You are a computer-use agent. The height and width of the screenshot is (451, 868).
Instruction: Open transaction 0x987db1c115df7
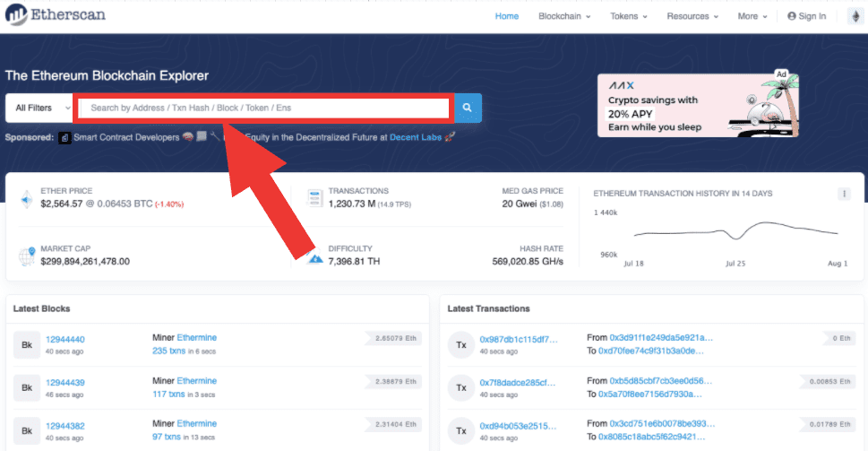click(x=519, y=340)
